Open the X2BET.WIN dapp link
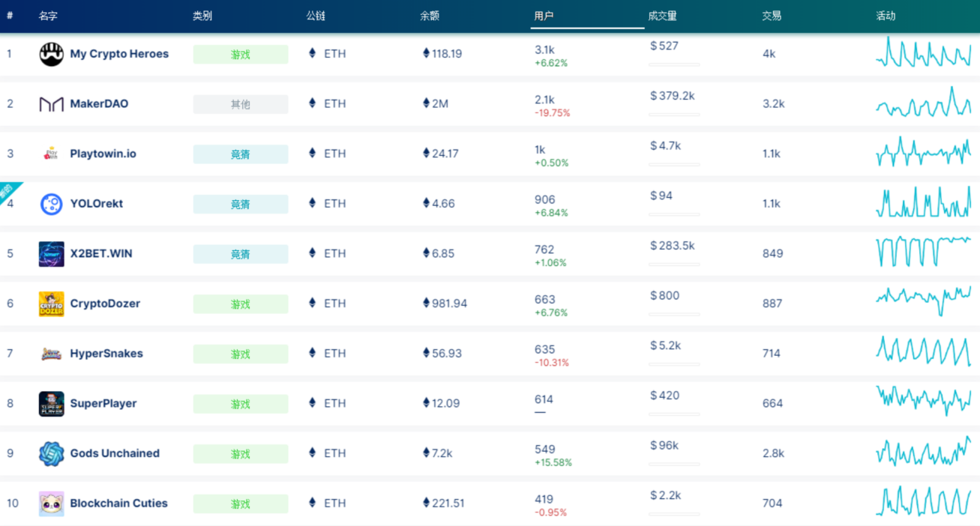The image size is (980, 526). coord(100,253)
